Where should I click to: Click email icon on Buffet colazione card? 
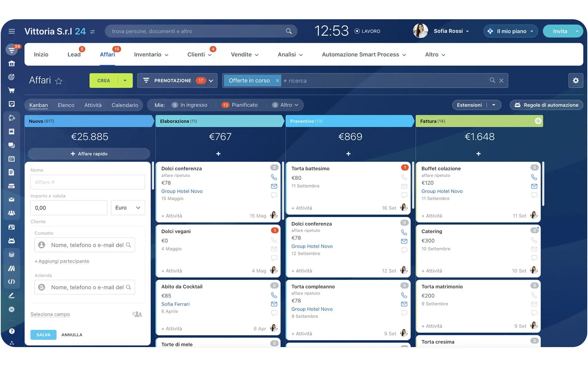(x=534, y=186)
